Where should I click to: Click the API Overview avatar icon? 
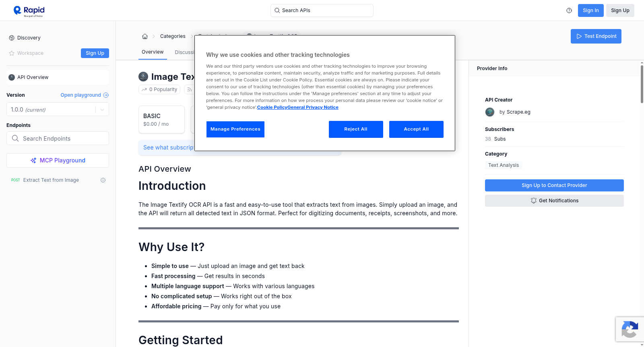tap(12, 77)
